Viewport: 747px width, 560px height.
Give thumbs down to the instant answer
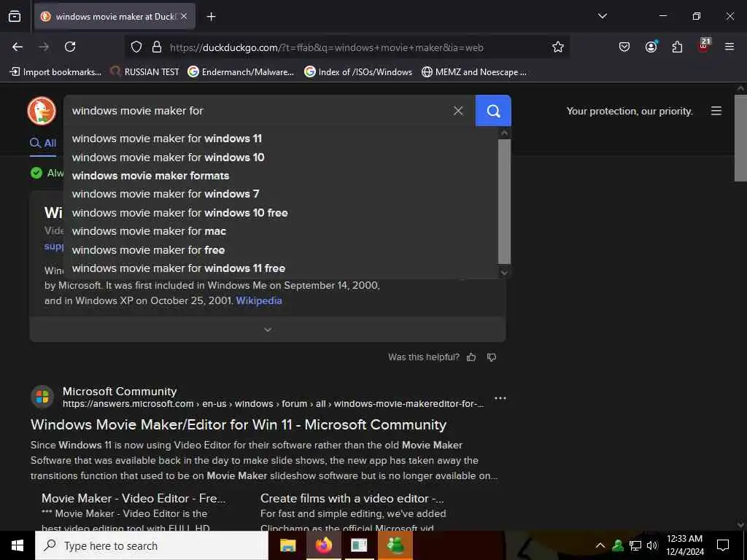click(x=492, y=357)
